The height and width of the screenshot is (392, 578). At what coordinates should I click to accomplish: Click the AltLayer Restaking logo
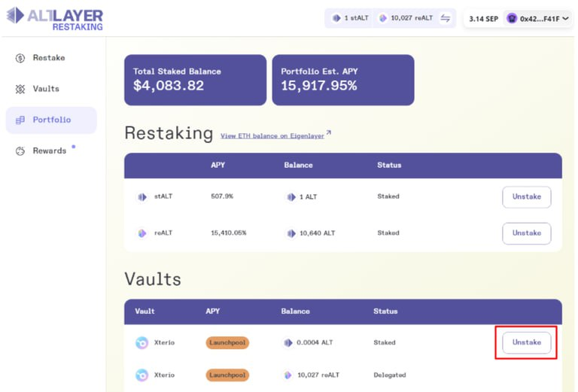pyautogui.click(x=54, y=18)
